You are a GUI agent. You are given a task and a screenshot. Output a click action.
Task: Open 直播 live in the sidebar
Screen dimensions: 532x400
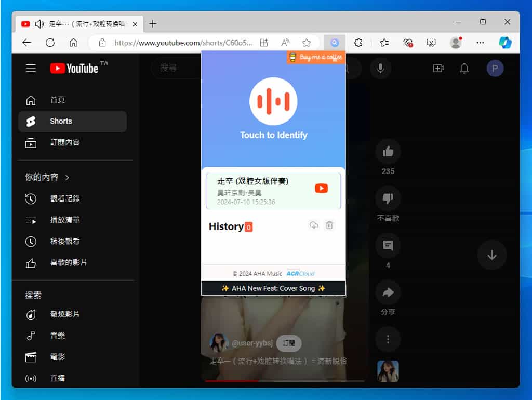[x=73, y=378]
